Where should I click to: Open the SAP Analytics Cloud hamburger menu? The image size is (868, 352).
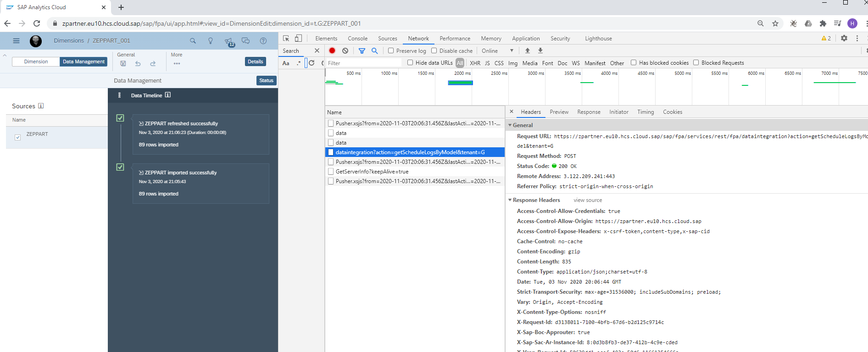(17, 41)
